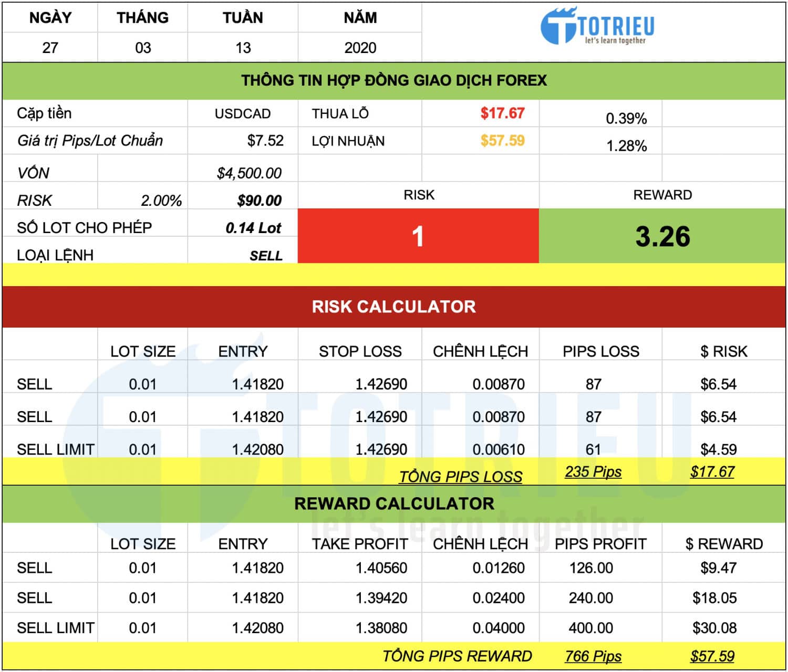The width and height of the screenshot is (788, 672).
Task: Select the 2.00% risk percentage cell
Action: 161,201
